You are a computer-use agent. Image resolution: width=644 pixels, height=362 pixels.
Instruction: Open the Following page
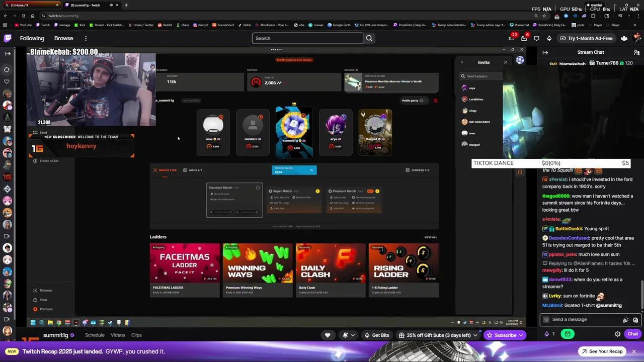pos(32,38)
